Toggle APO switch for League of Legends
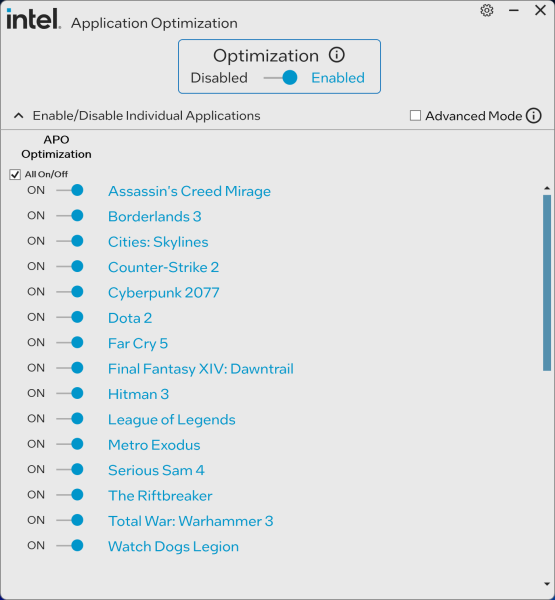The image size is (555, 600). (x=70, y=419)
